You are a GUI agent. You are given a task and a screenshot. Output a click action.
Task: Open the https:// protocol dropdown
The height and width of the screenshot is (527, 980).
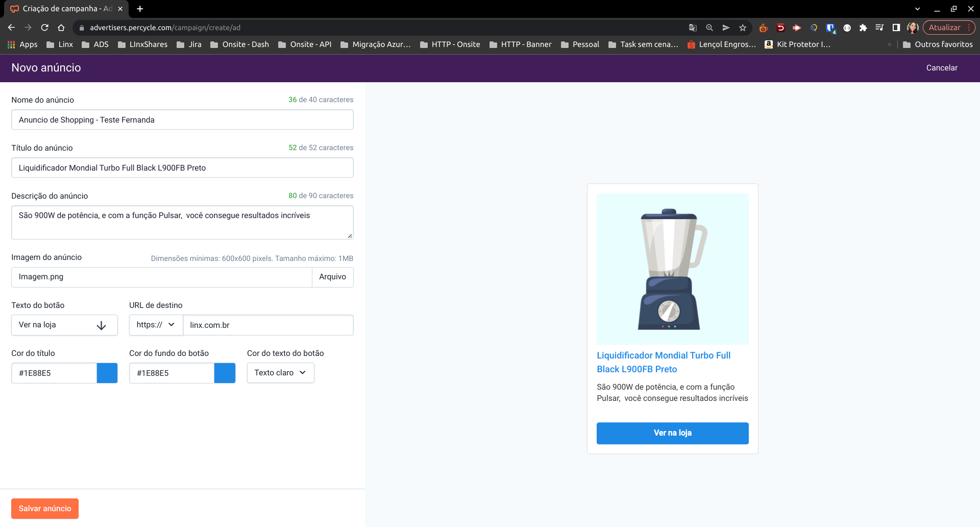point(156,325)
